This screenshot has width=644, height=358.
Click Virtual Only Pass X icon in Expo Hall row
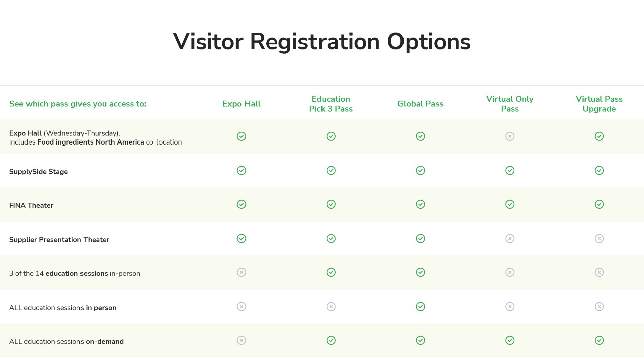click(510, 136)
